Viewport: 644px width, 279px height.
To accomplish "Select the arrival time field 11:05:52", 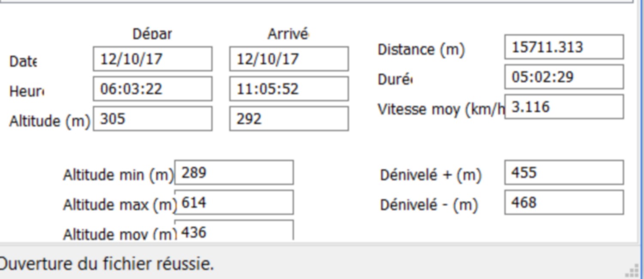I will pos(289,89).
